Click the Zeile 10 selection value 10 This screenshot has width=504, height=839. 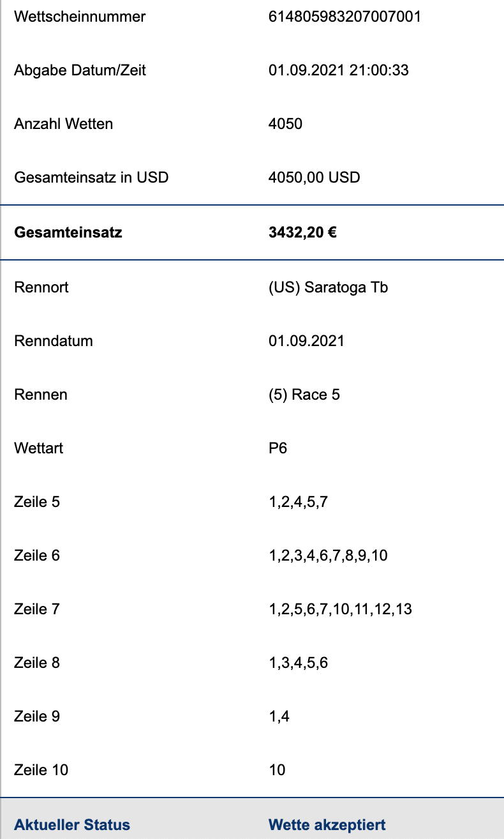click(x=278, y=770)
